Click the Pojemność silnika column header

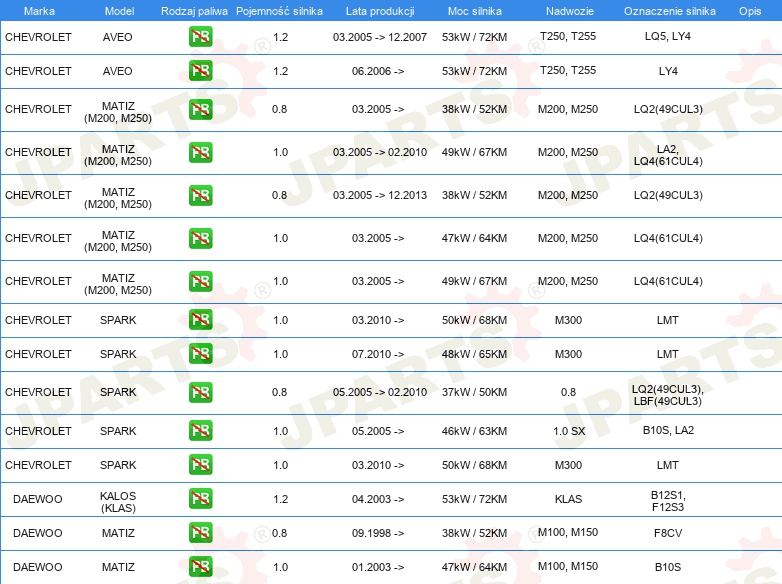(x=279, y=11)
